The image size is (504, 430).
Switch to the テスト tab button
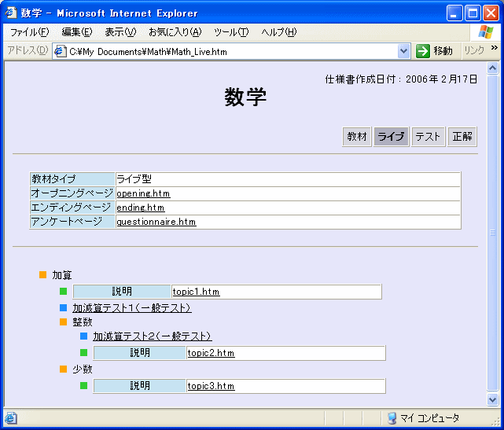tap(428, 137)
